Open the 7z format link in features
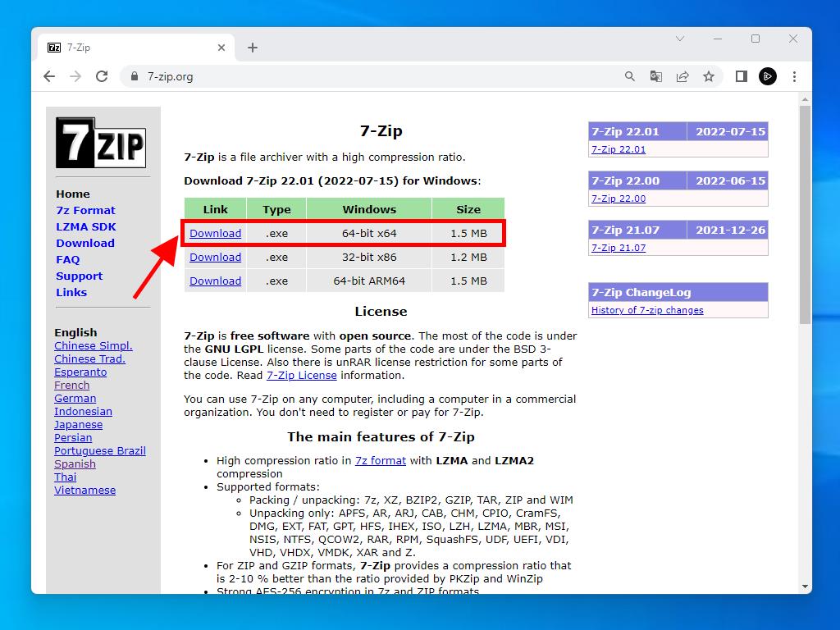Image resolution: width=840 pixels, height=630 pixels. point(381,461)
